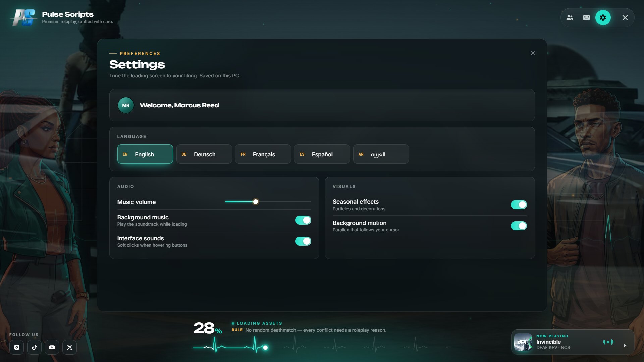Open the Instagram social link

17,347
